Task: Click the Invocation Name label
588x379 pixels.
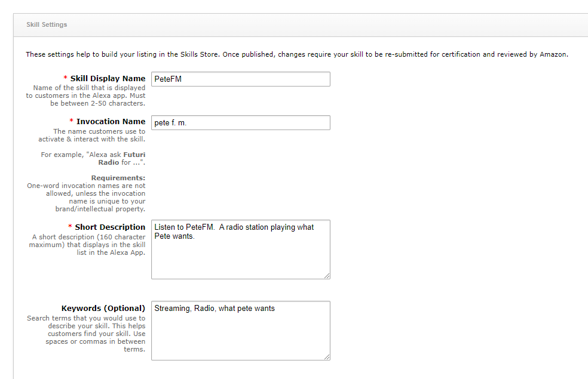Action: tap(111, 121)
